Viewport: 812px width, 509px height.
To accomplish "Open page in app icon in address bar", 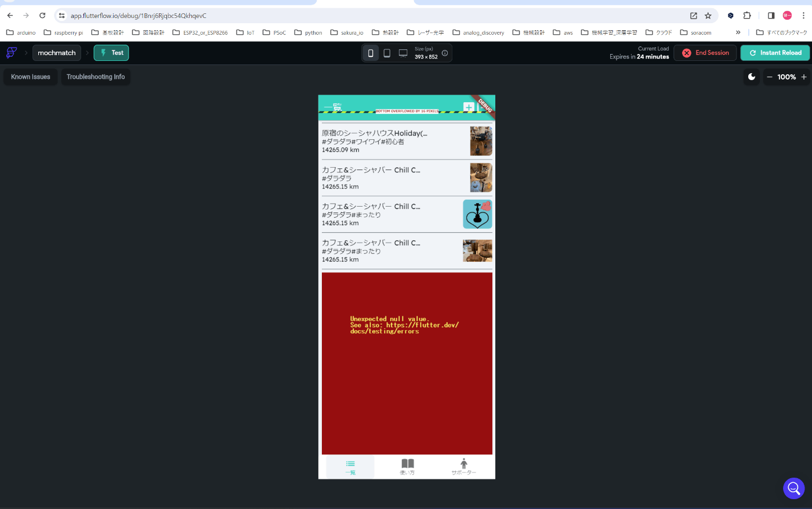I will click(693, 16).
